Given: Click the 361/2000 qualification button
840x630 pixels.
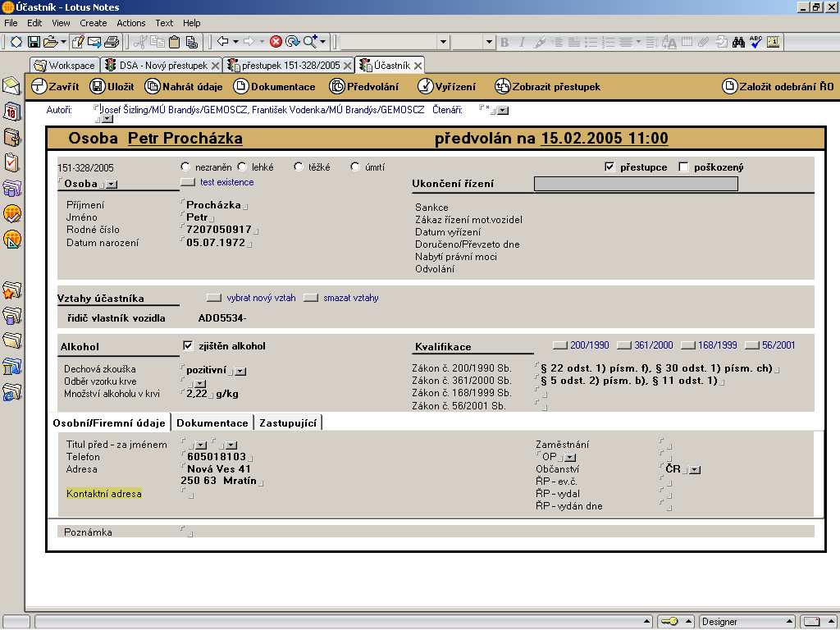Looking at the screenshot, I should tap(645, 345).
